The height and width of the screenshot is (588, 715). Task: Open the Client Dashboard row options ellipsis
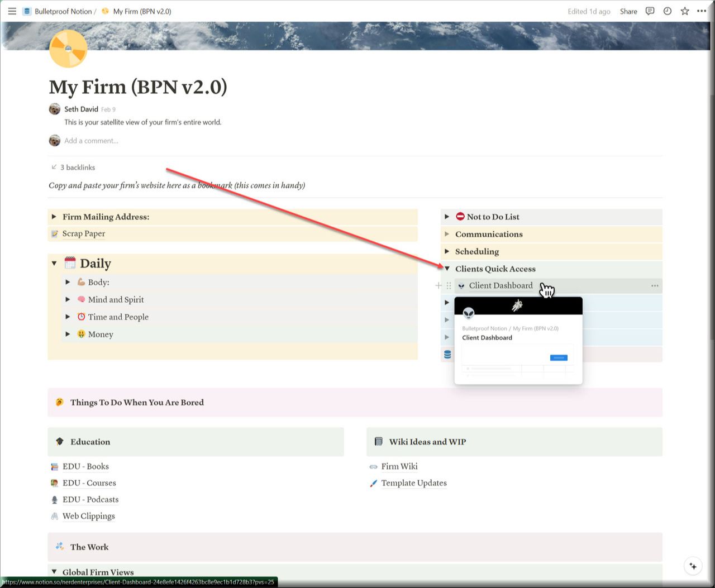pos(655,285)
